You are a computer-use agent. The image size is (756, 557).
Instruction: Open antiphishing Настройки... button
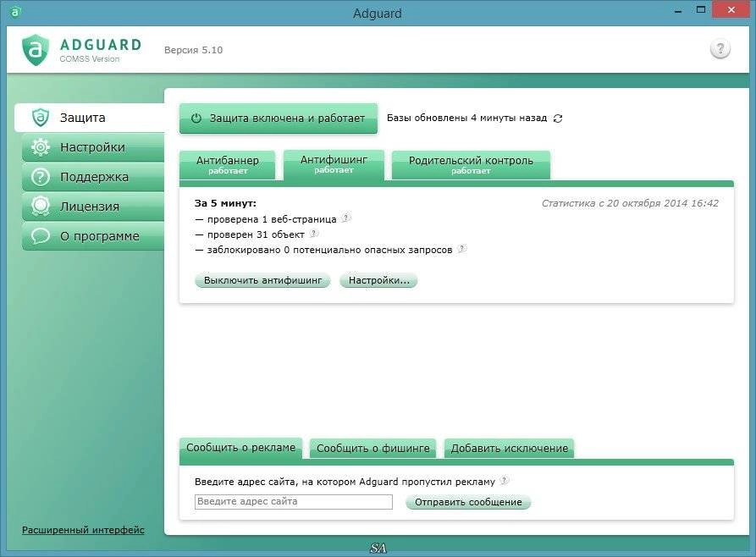(x=378, y=280)
